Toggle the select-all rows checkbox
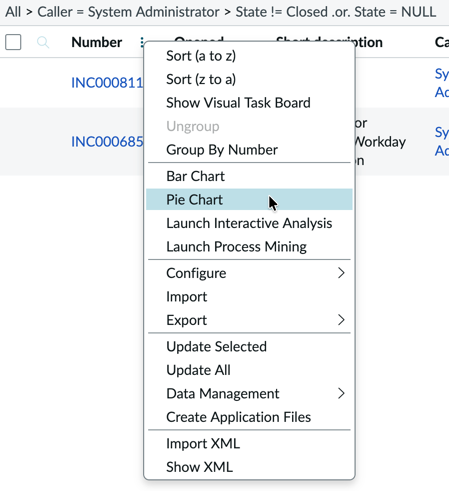Image resolution: width=449 pixels, height=491 pixels. (13, 42)
